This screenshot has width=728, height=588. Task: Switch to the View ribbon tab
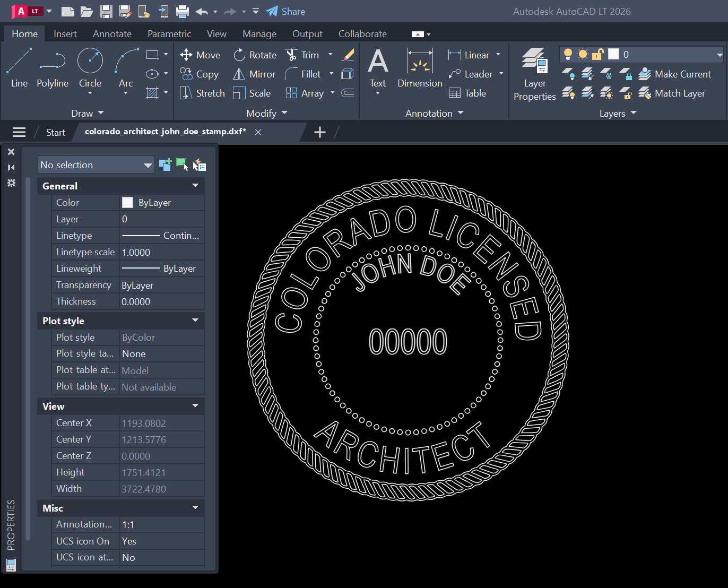216,33
